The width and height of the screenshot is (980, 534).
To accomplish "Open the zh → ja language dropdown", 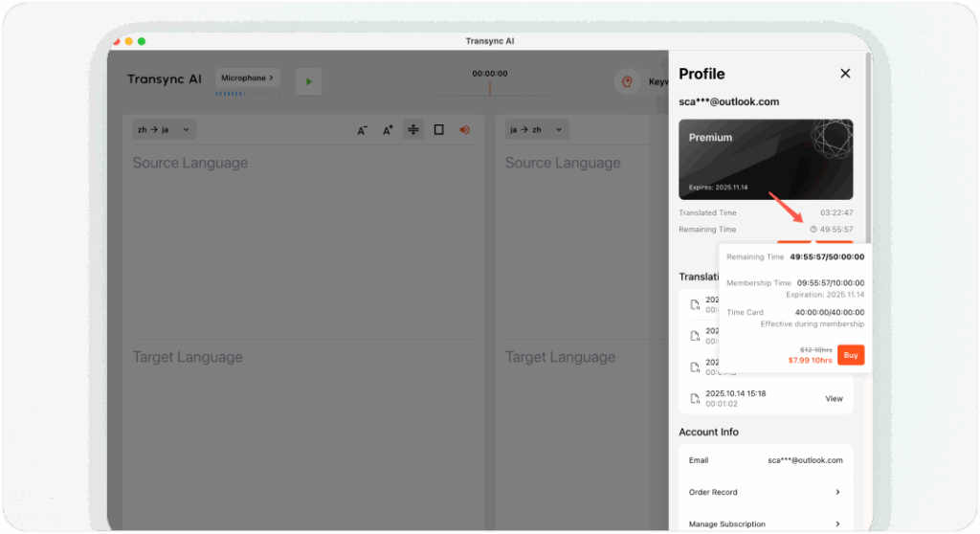I will (164, 130).
